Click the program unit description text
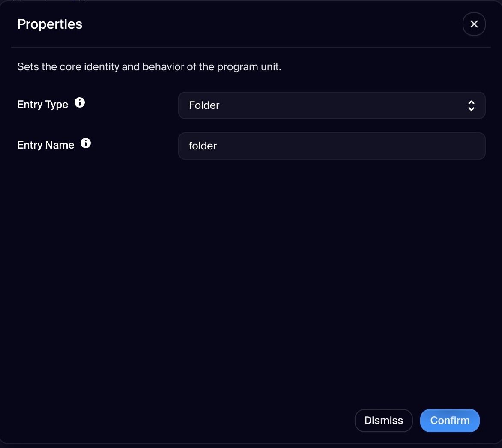 click(149, 67)
